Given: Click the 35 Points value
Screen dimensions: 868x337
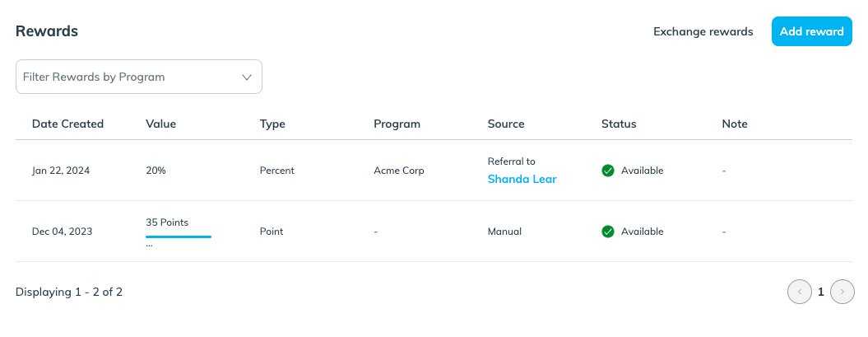Looking at the screenshot, I should 167,222.
